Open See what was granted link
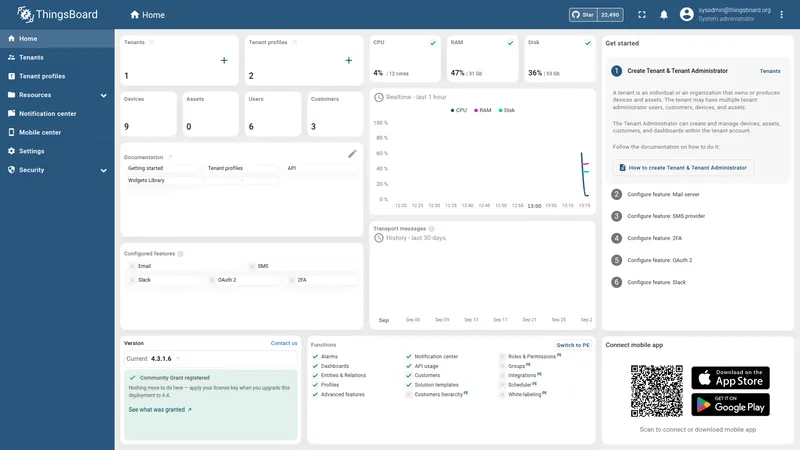Image resolution: width=800 pixels, height=450 pixels. (160, 410)
